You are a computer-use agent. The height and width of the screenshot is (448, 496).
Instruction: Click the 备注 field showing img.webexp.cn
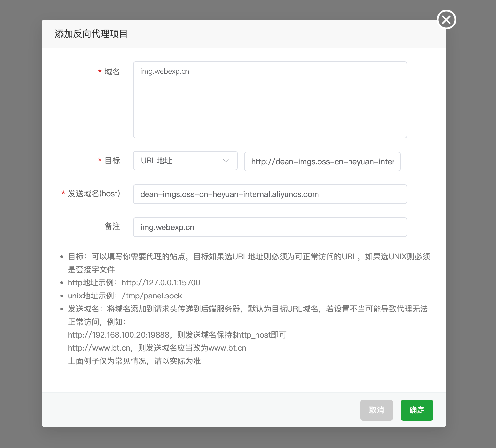coord(270,227)
